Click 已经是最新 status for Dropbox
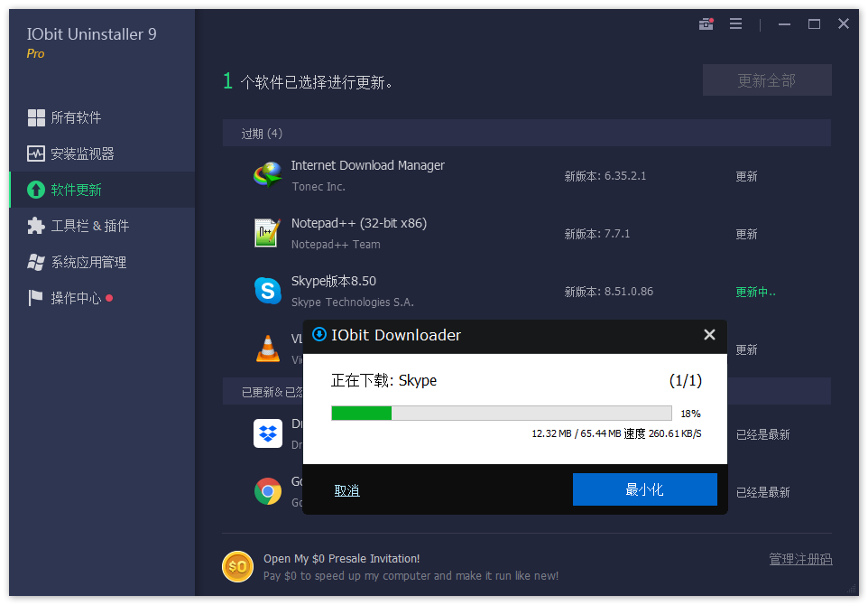 pyautogui.click(x=762, y=434)
